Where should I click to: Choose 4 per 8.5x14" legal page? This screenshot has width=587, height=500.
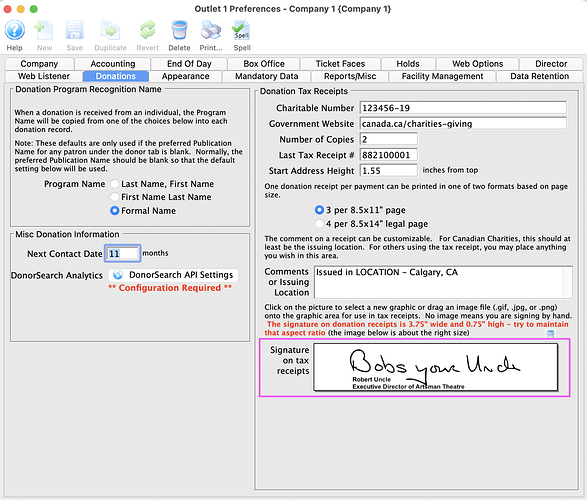tap(319, 224)
